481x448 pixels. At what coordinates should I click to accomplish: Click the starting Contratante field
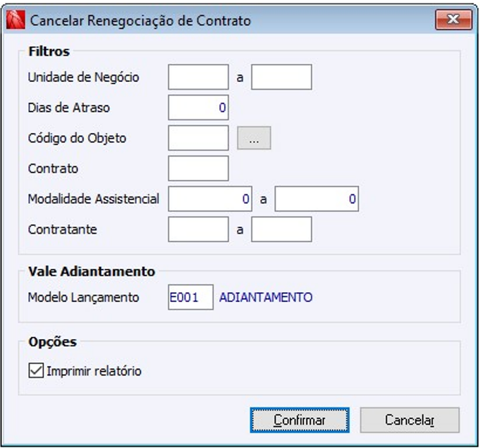coord(198,230)
